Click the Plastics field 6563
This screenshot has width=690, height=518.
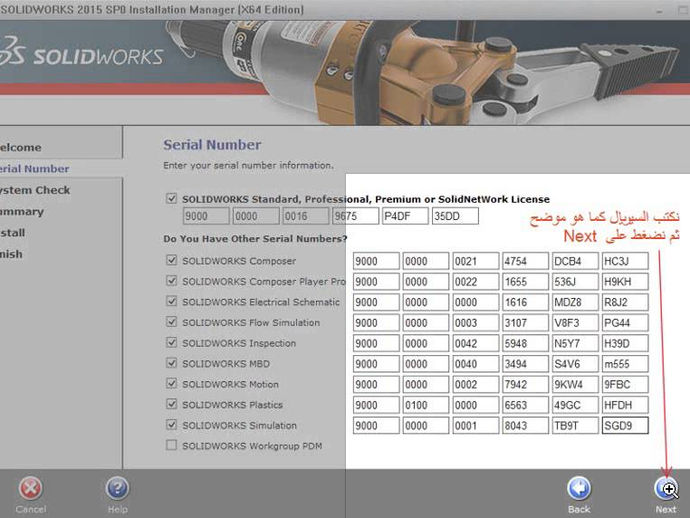pyautogui.click(x=525, y=405)
